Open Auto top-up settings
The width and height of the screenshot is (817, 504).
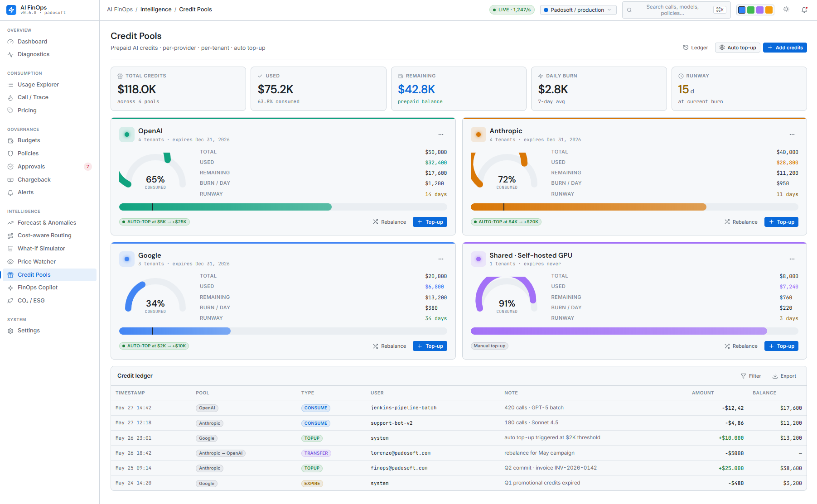738,48
